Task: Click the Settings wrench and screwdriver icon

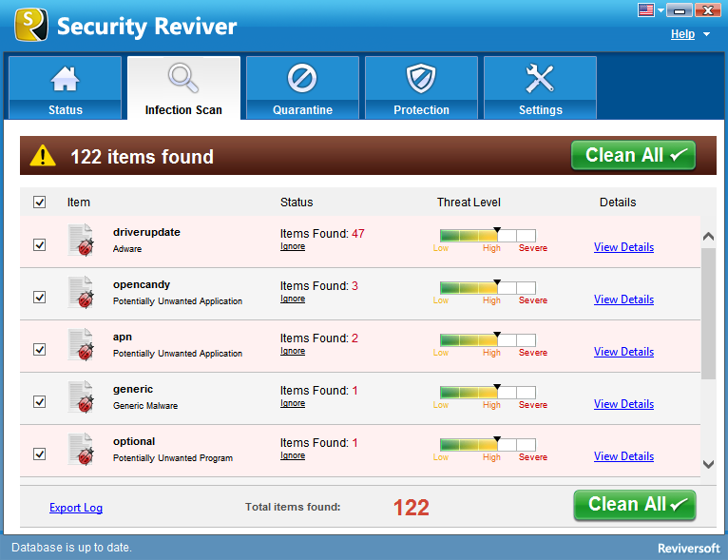Action: (x=540, y=78)
